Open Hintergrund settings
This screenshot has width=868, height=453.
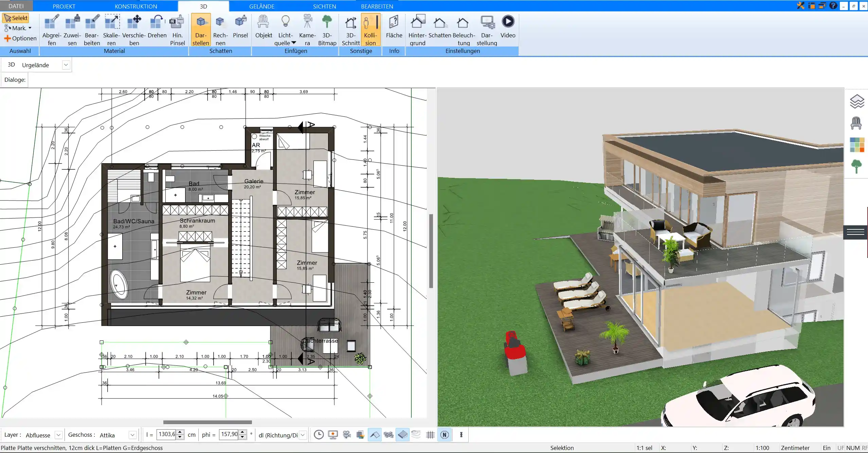[x=417, y=30]
